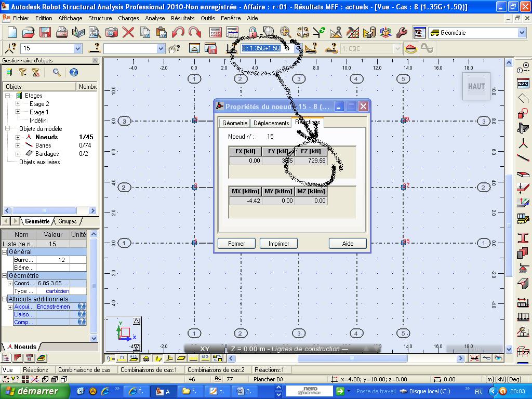Click the node tool icon on right toolbar

pyautogui.click(x=523, y=143)
